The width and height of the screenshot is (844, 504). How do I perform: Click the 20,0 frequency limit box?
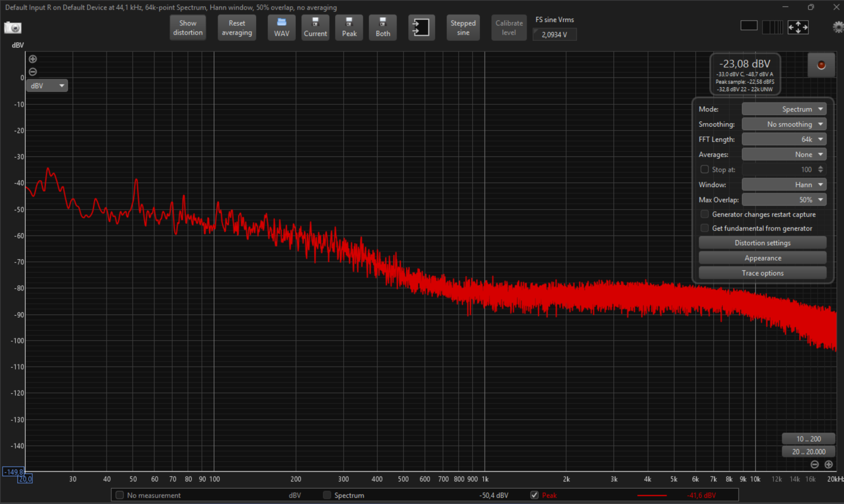(25, 479)
